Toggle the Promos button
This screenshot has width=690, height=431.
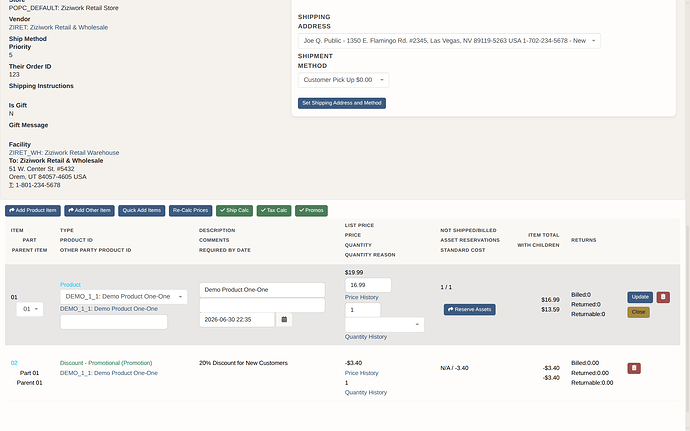click(311, 210)
